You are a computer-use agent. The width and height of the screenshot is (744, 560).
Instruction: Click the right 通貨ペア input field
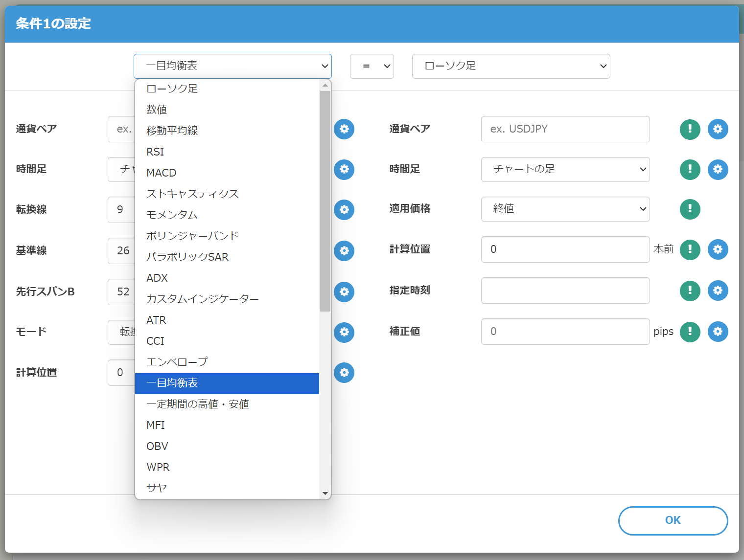[x=565, y=129]
